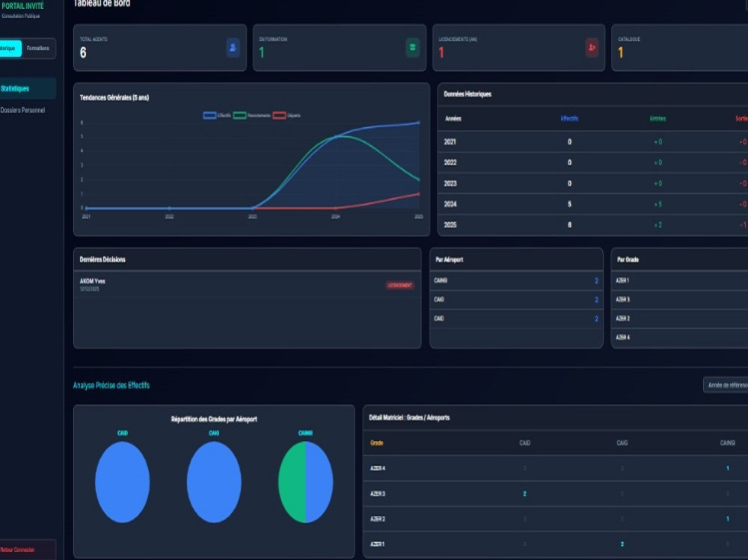This screenshot has width=748, height=560.
Task: Click the En Formation card
Action: pyautogui.click(x=339, y=48)
